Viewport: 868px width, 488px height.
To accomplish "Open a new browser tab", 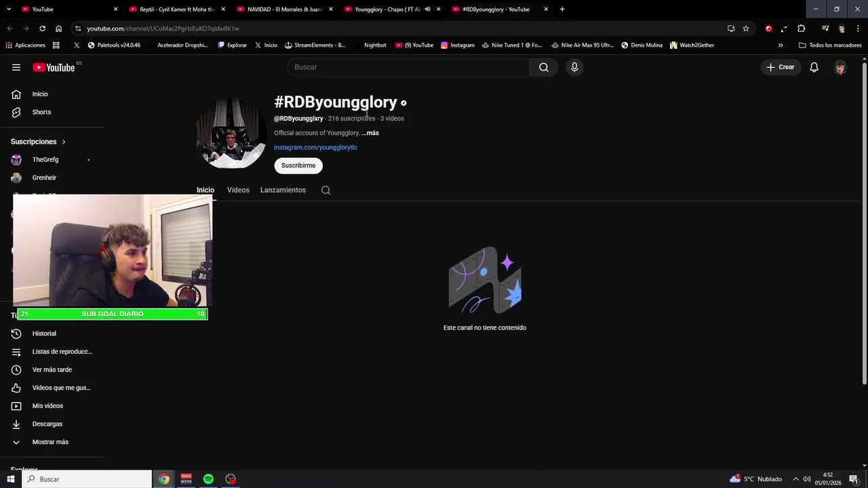I will point(562,9).
